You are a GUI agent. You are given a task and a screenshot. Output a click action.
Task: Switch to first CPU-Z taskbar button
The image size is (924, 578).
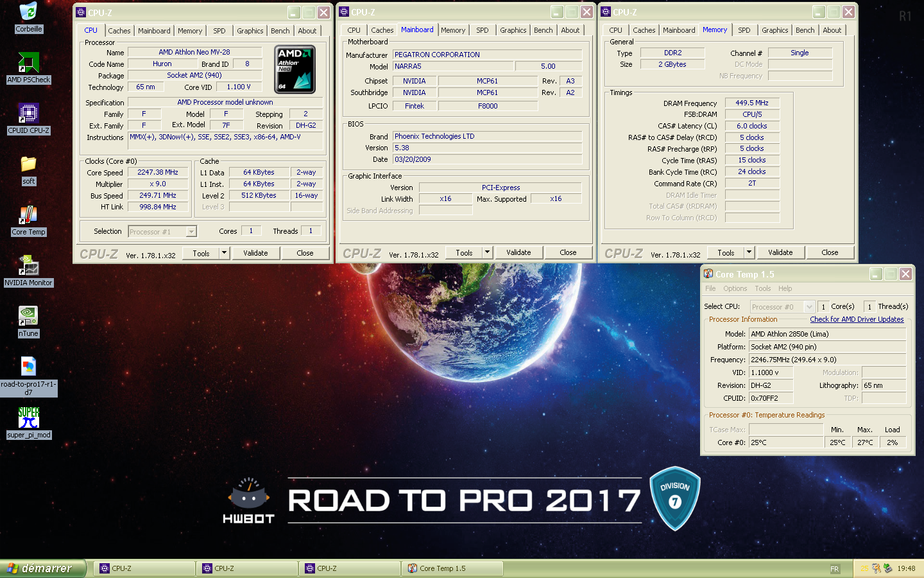point(145,568)
